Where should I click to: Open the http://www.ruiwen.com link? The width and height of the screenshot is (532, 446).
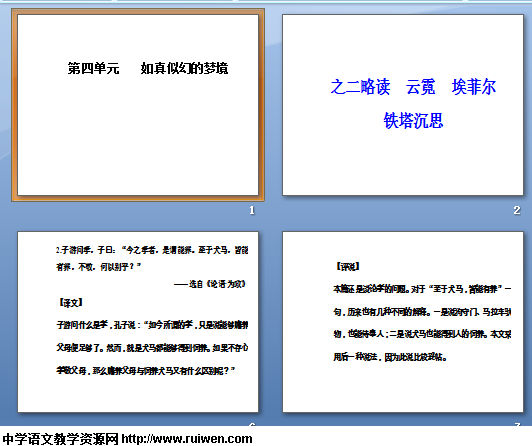click(187, 439)
